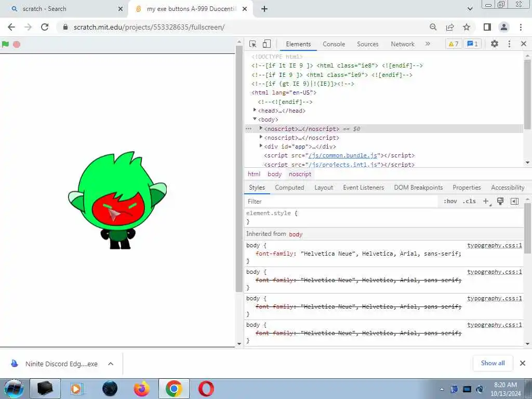
Task: Click the Filter styles input field
Action: pos(342,202)
